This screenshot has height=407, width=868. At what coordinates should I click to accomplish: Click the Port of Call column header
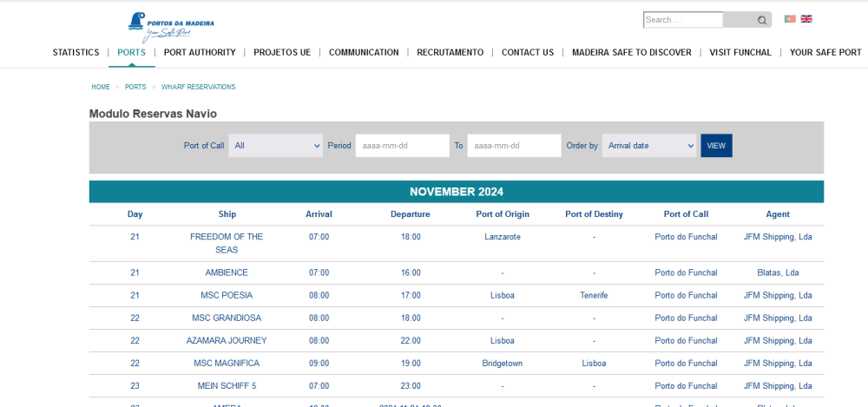[x=686, y=214]
